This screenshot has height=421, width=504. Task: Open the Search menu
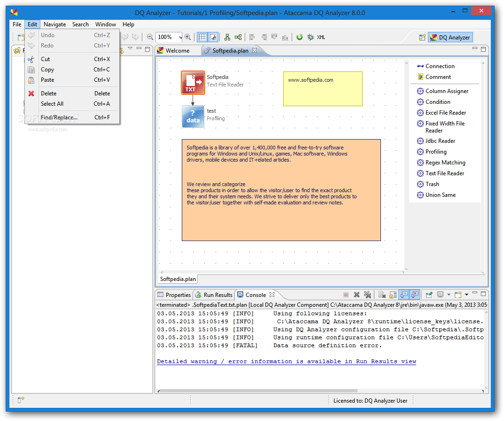point(80,24)
